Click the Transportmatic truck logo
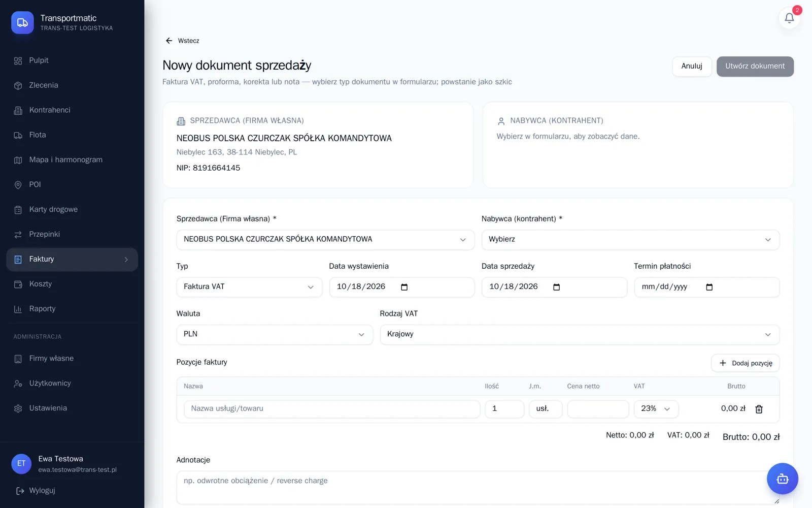This screenshot has width=812, height=508. coord(22,22)
